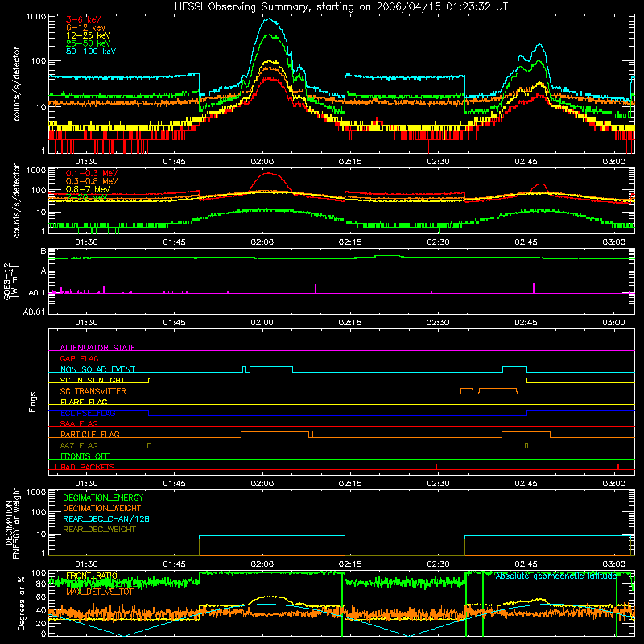The image size is (644, 644).
Task: Select the orange 6-12 keV legend label
Action: coord(86,27)
